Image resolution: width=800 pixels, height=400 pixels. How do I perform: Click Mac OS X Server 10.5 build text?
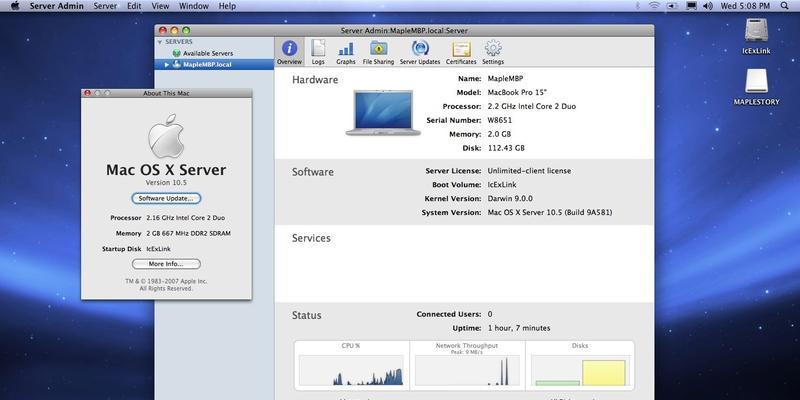[550, 212]
